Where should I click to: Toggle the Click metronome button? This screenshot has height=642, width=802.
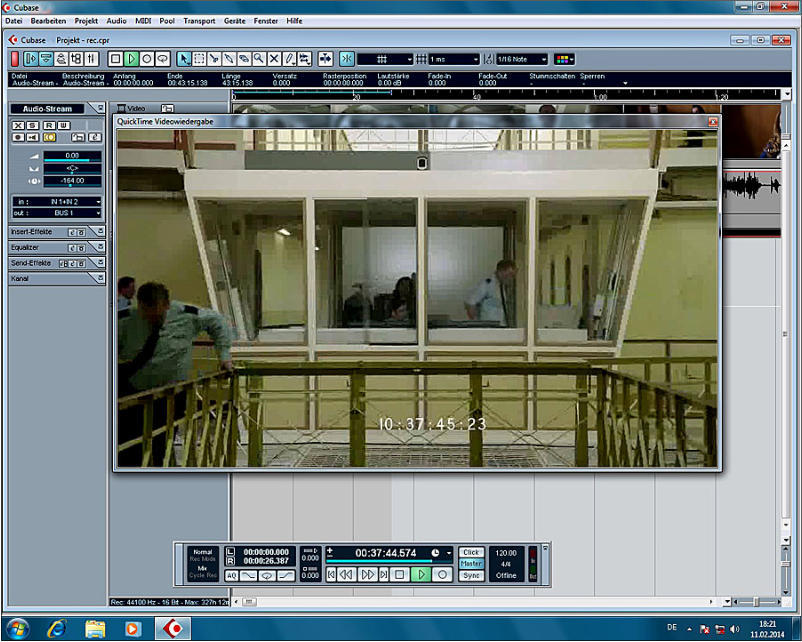click(x=470, y=552)
